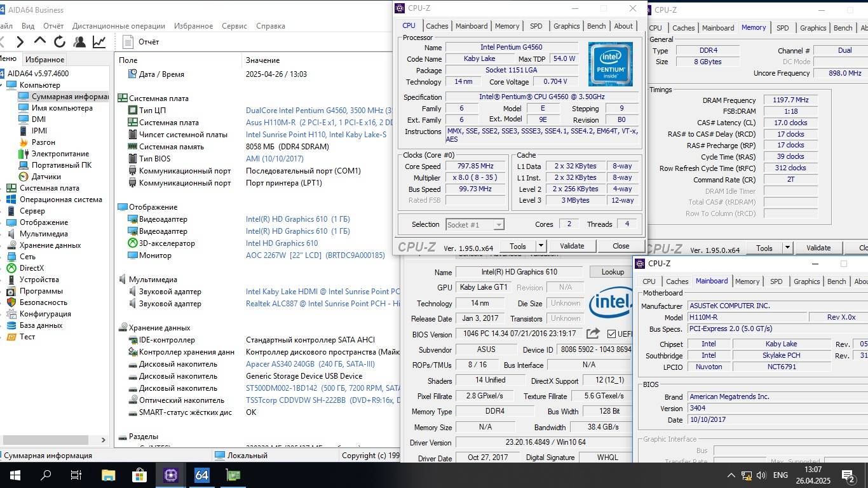Image resolution: width=868 pixels, height=488 pixels.
Task: Open notification center in taskbar
Action: tap(848, 475)
